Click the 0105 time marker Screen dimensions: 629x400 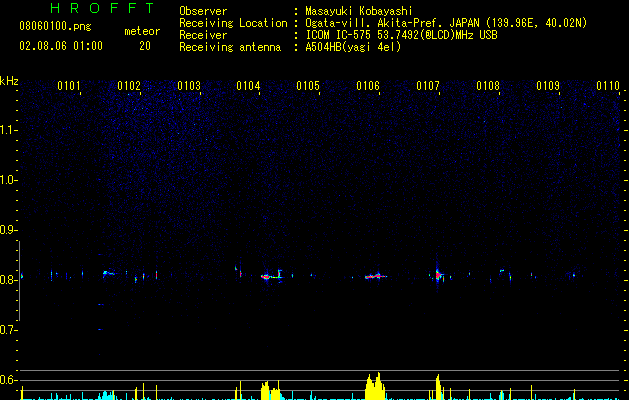[308, 86]
